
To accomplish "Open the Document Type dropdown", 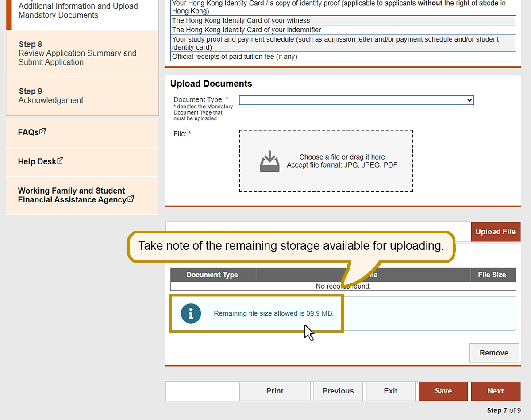I will (x=356, y=100).
